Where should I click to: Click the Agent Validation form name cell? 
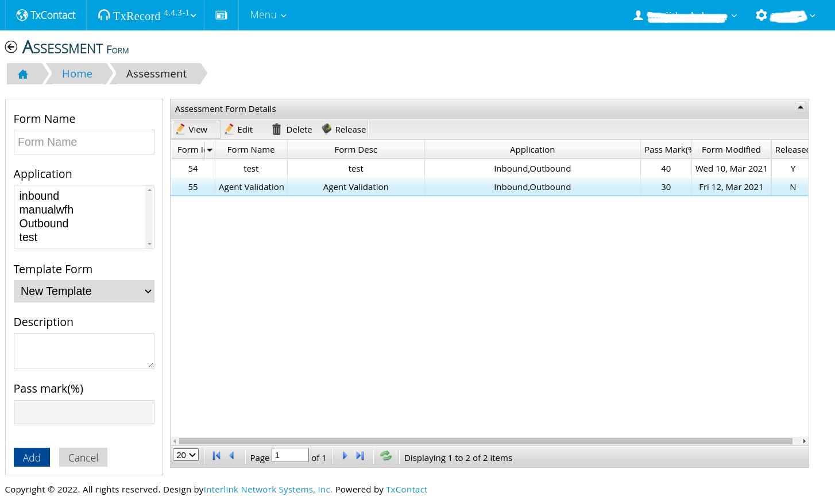tap(252, 187)
